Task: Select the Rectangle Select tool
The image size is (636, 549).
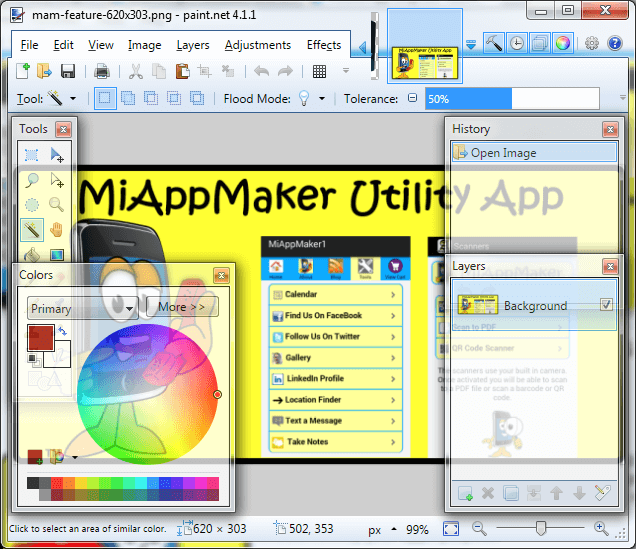Action: pos(32,155)
